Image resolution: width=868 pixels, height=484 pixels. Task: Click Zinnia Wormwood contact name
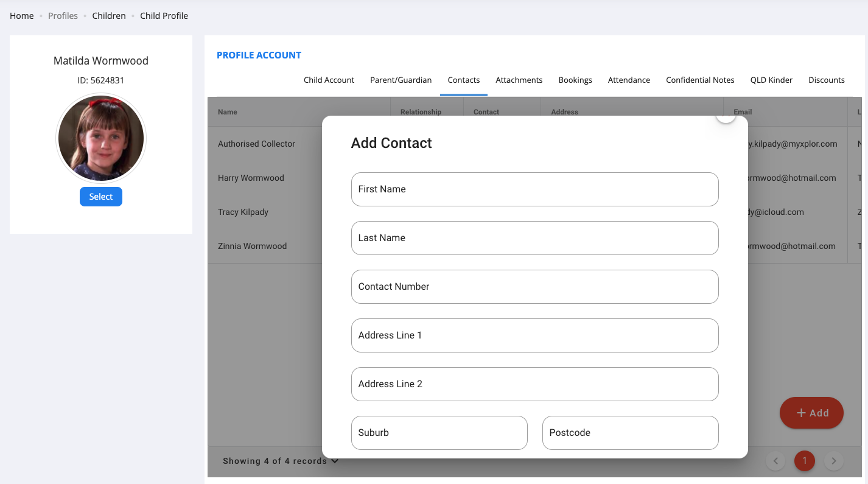[x=252, y=246]
